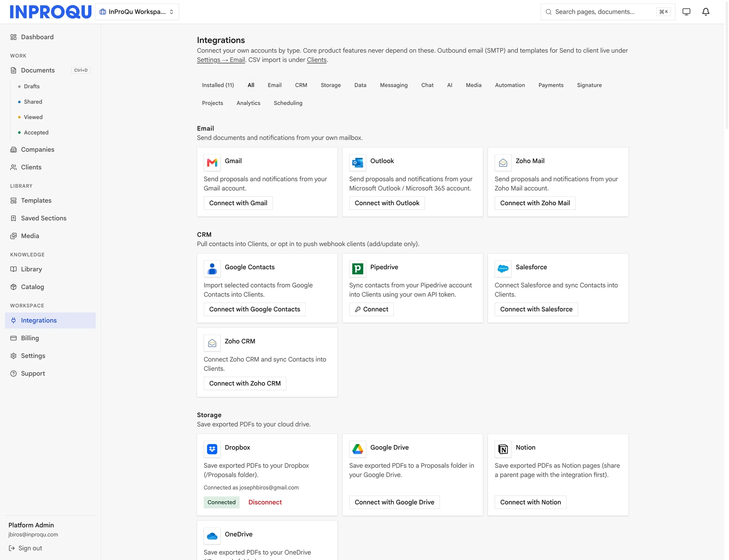Filter by the Signature tab
This screenshot has height=560, width=729.
[589, 85]
